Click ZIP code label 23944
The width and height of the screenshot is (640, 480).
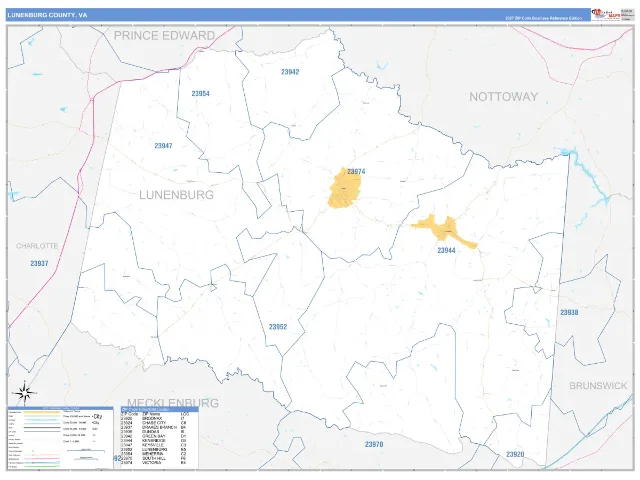(x=446, y=250)
